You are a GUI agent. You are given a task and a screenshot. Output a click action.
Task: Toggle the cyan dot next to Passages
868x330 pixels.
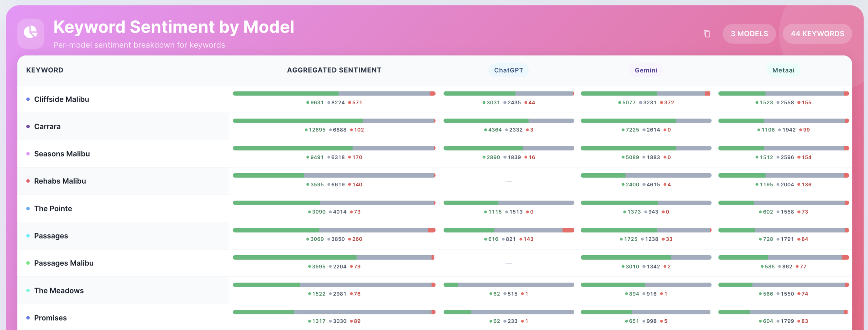pos(28,236)
